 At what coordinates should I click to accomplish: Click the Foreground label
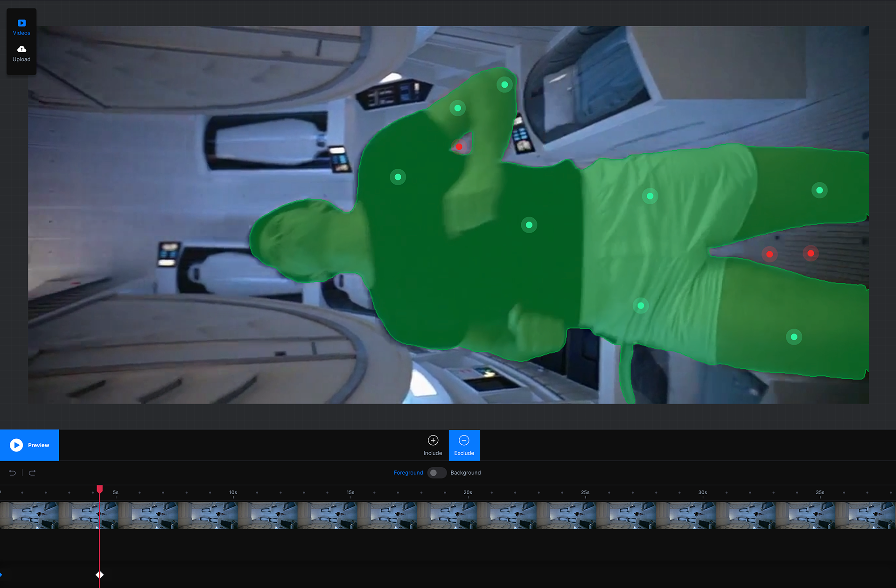408,473
